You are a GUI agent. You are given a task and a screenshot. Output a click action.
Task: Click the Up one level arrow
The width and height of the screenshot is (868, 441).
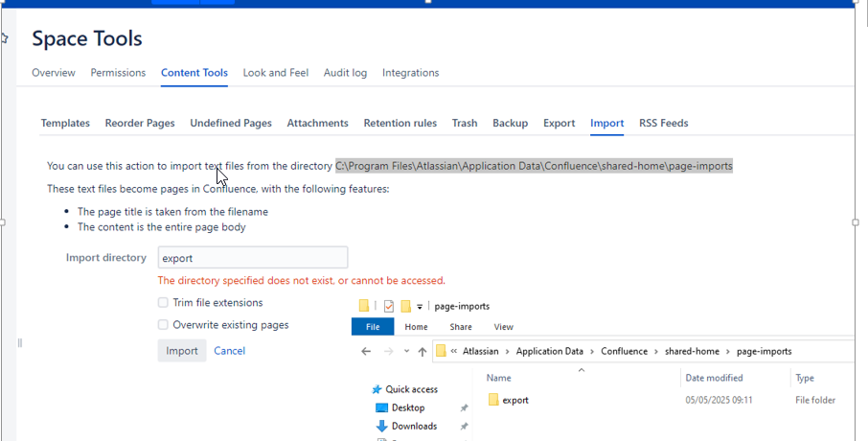pos(422,351)
